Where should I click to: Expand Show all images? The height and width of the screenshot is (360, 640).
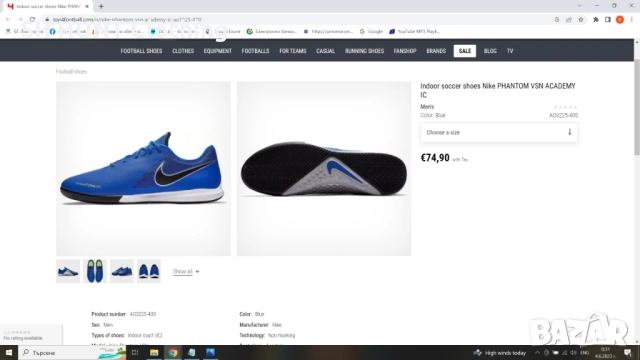[x=186, y=271]
